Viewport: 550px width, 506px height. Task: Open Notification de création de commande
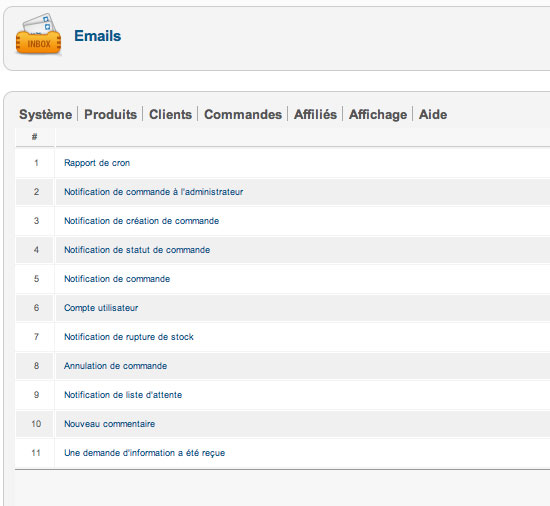coord(141,221)
